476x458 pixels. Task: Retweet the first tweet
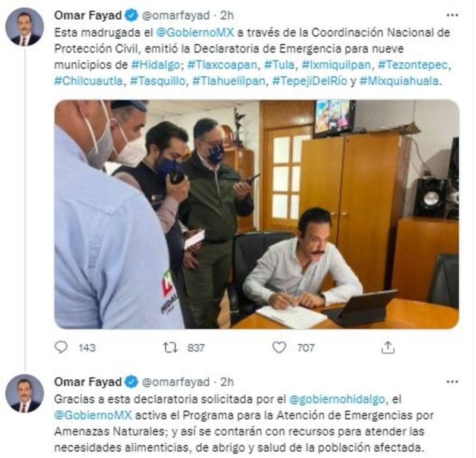[x=170, y=347]
